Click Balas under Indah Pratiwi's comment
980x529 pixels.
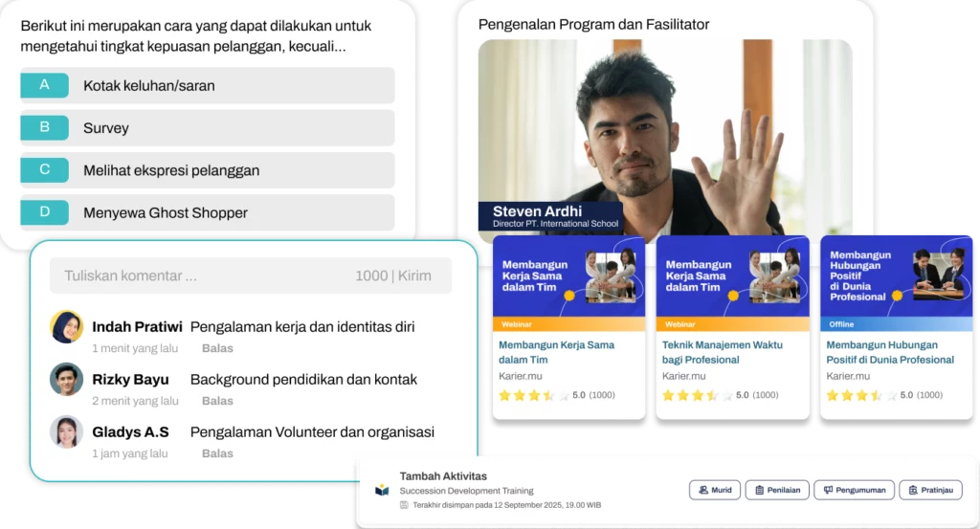217,348
